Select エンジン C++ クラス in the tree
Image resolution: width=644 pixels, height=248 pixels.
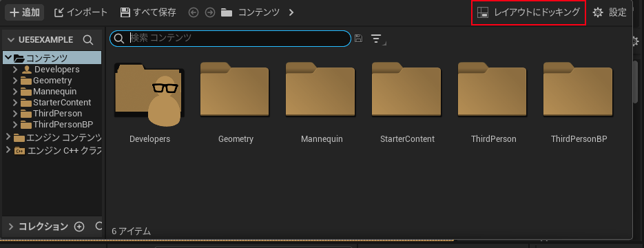(x=65, y=151)
